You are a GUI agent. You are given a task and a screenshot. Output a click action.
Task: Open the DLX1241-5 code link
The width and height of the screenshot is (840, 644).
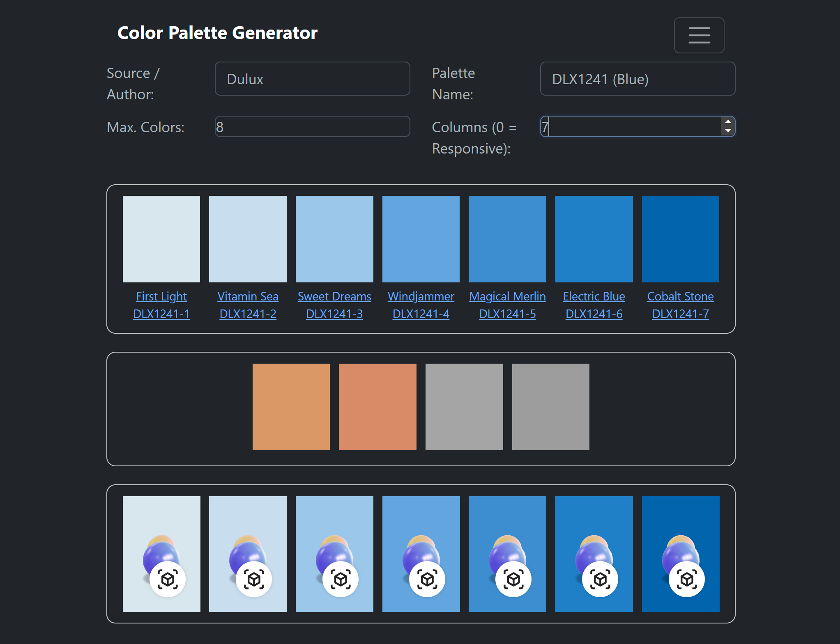click(507, 314)
